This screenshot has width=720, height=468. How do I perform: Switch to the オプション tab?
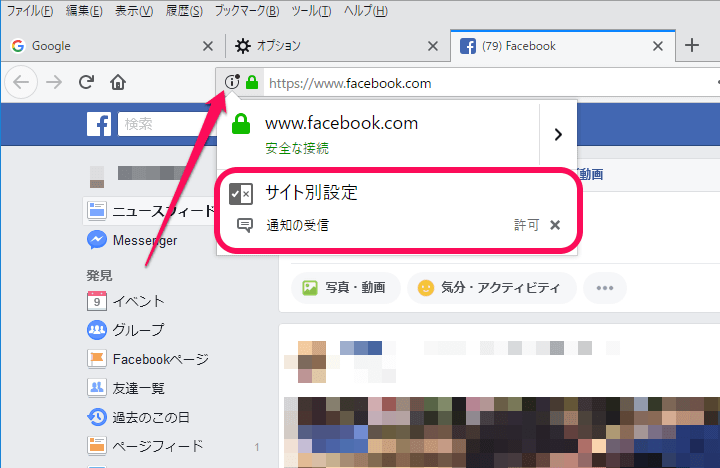(x=338, y=46)
